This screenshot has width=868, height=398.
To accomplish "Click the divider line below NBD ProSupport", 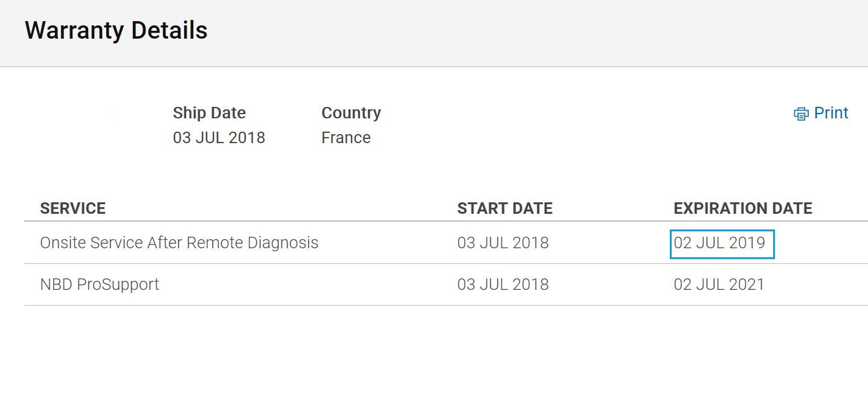I will [446, 305].
